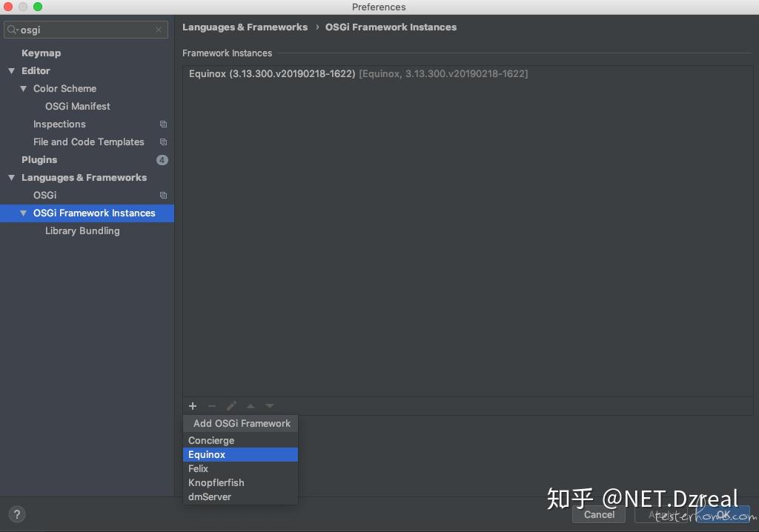This screenshot has height=532, width=759.
Task: Edit framework instance via the pencil icon
Action: (x=231, y=406)
